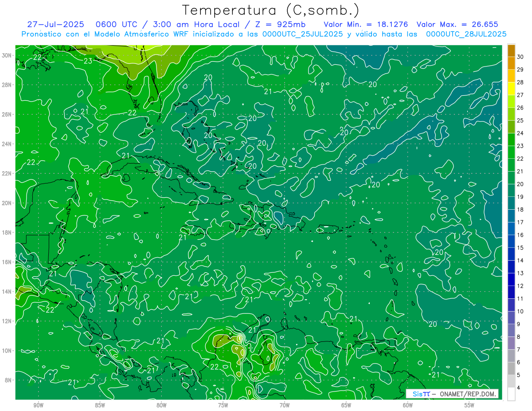Screen dimensions: 532x411
Task: Click '3:00 am Hora Local' text
Action: click(196, 24)
